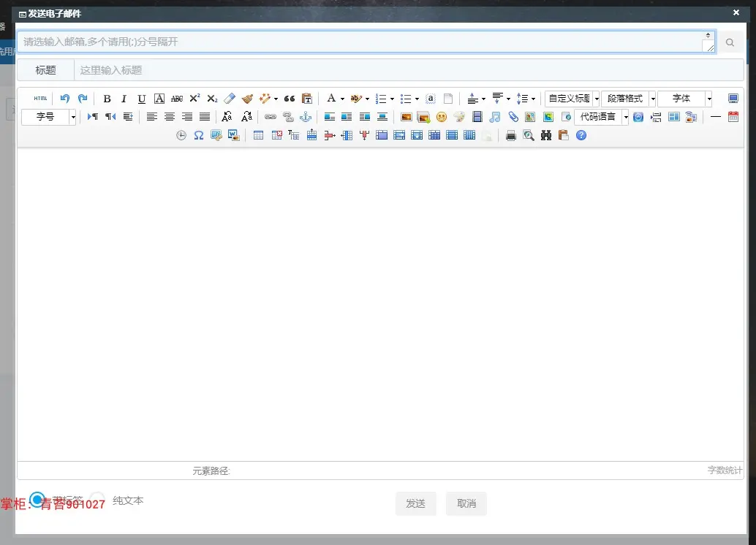Open highlight background color arrow
The image size is (756, 545).
[x=367, y=99]
